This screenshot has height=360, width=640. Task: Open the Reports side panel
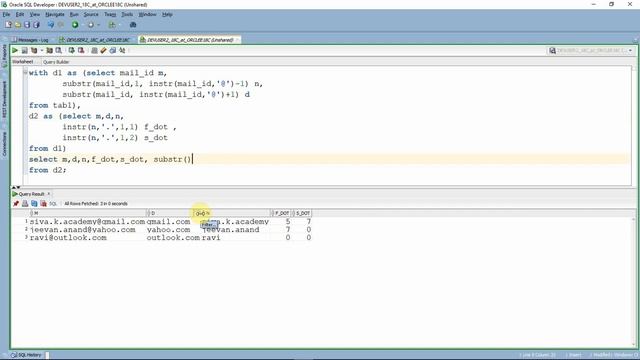(x=4, y=56)
